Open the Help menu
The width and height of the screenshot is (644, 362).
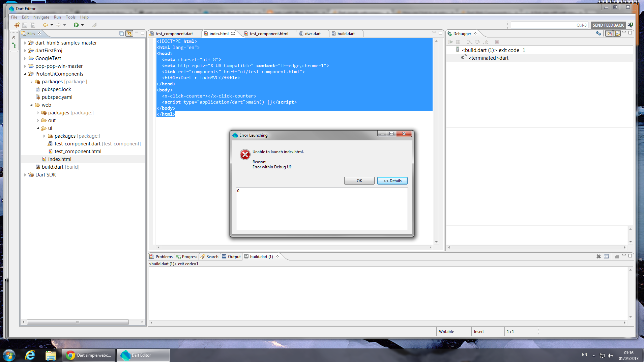pyautogui.click(x=84, y=17)
